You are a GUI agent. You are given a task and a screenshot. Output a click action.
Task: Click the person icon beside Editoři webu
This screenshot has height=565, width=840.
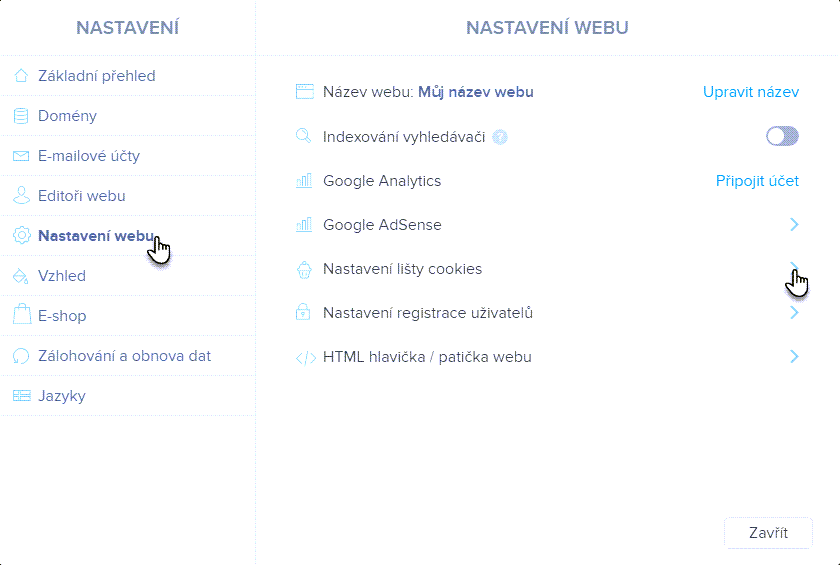pos(21,196)
